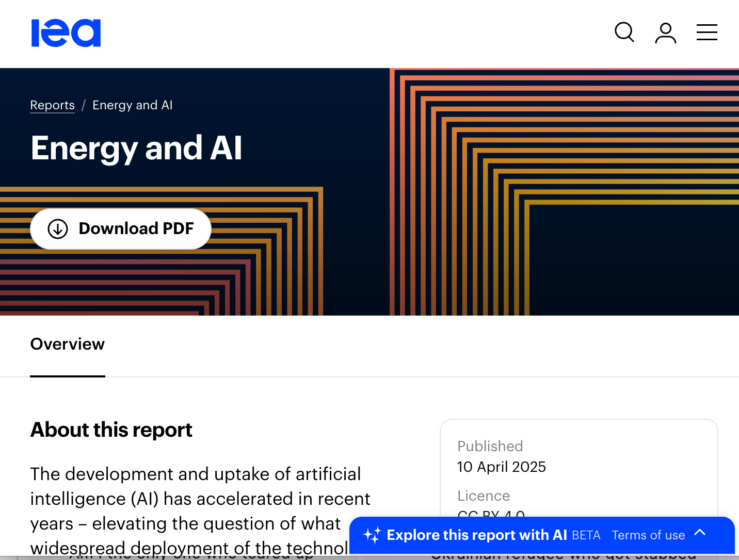
Task: Click the Licence label in info card
Action: point(484,496)
